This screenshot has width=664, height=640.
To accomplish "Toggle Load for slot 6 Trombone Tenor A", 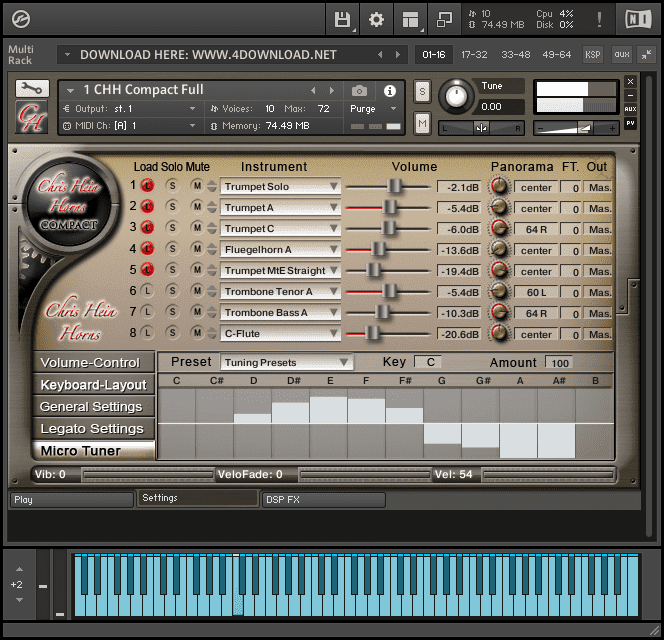I will click(147, 291).
